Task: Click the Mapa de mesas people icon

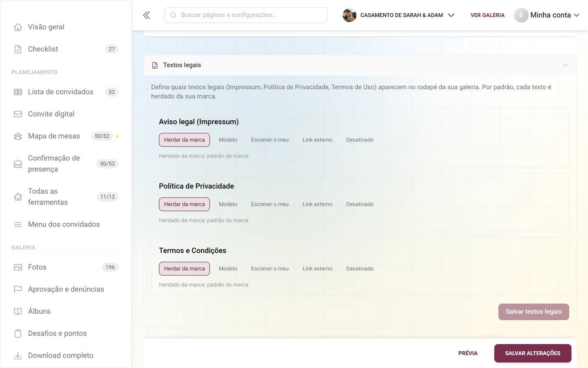Action: pyautogui.click(x=18, y=136)
